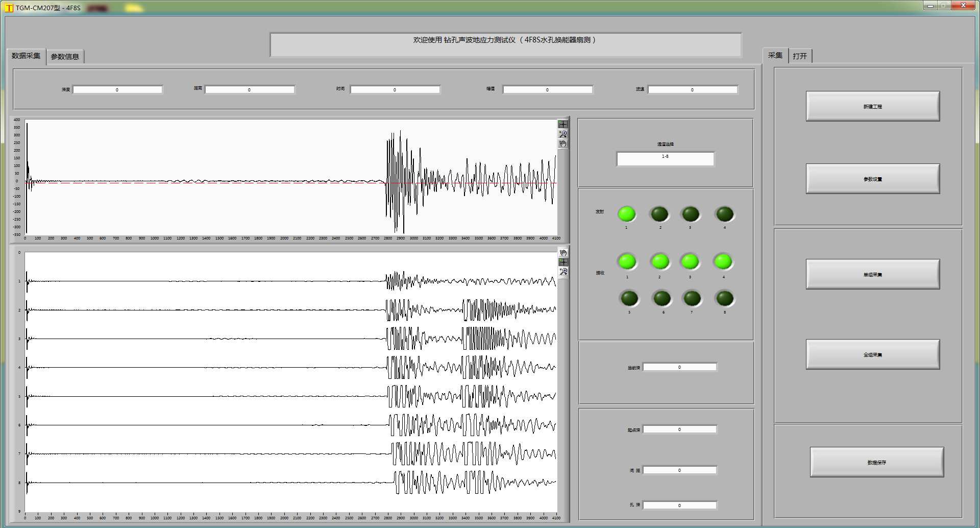Switch to the 打开 tab
This screenshot has width=980, height=528.
tap(800, 56)
